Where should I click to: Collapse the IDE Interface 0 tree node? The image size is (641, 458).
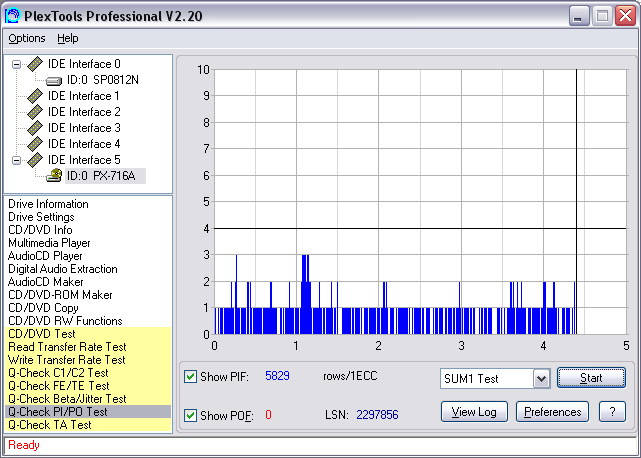16,64
